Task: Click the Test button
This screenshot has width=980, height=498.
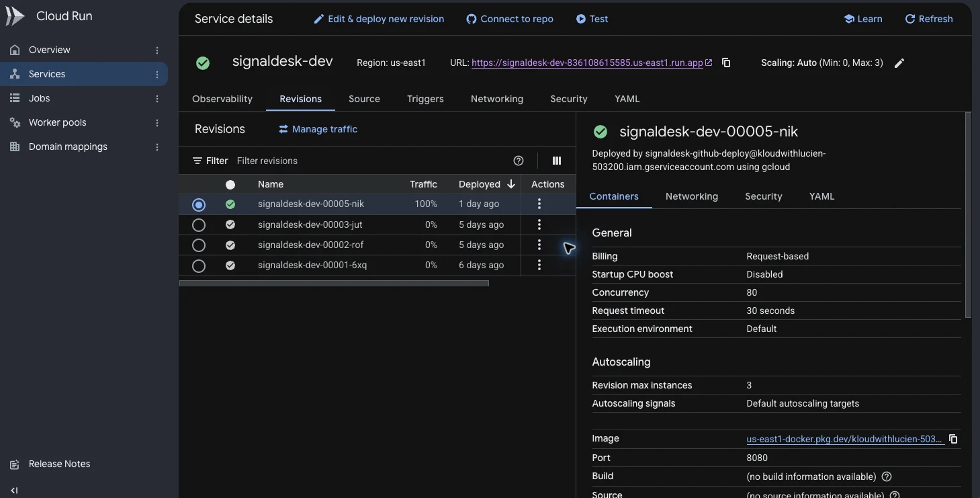Action: [x=592, y=19]
